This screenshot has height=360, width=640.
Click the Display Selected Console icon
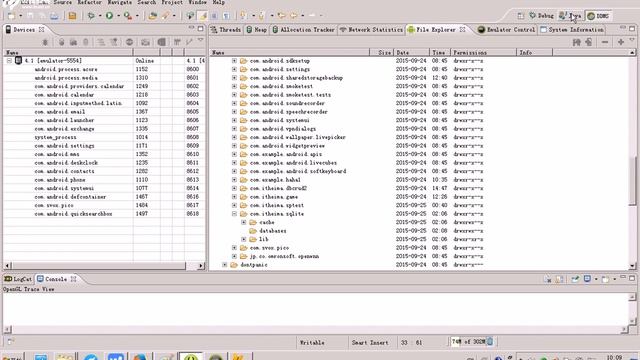click(x=587, y=279)
